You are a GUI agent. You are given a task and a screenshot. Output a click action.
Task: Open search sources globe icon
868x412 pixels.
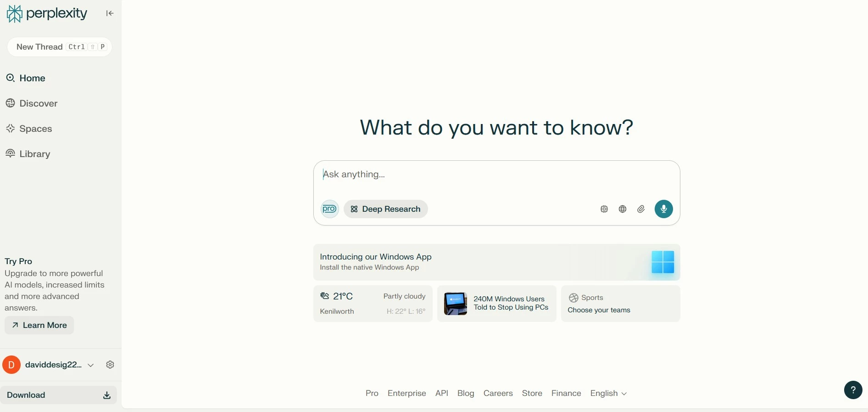coord(623,209)
